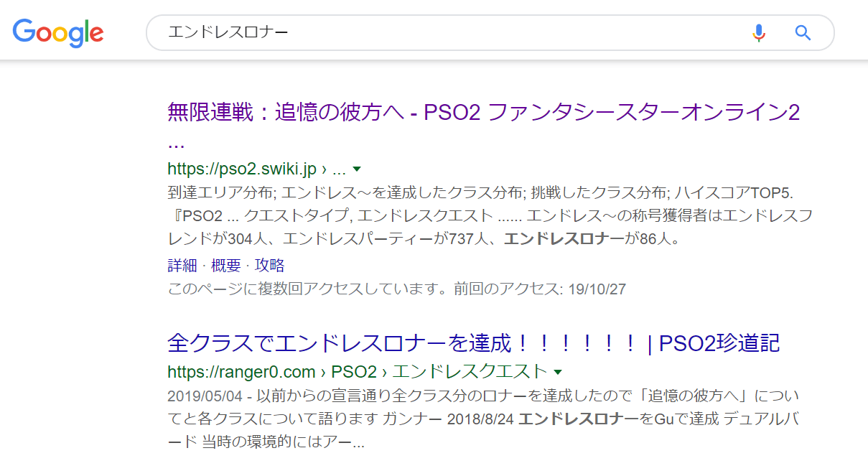Click the text 前回のアクセス: 19/10/27

click(x=540, y=289)
